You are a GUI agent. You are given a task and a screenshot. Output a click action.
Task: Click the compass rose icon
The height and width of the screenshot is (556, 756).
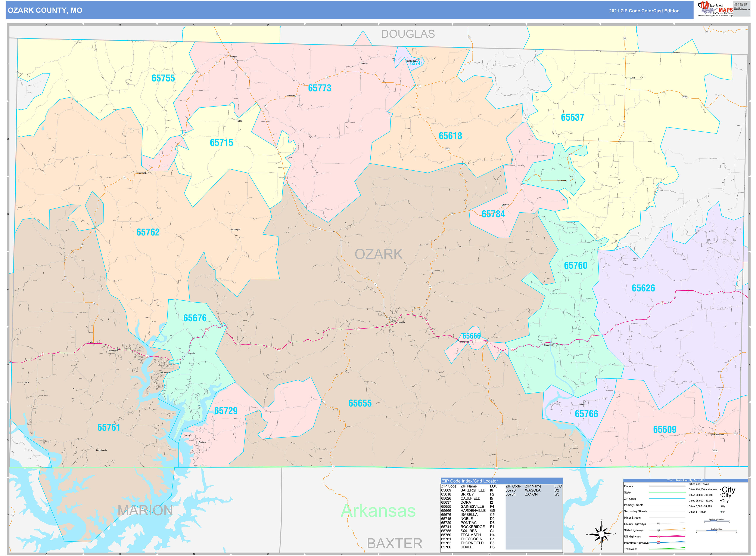601,534
